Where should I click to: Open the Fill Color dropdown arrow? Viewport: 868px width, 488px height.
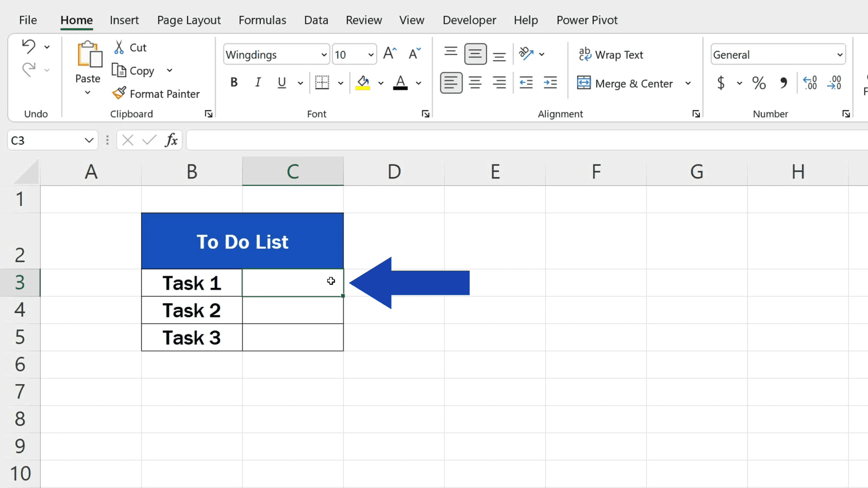381,83
